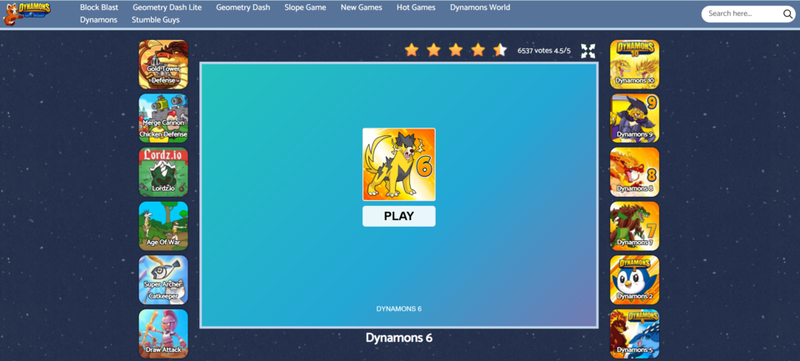800x361 pixels.
Task: Open the Dynamons 9 game tile
Action: (635, 118)
